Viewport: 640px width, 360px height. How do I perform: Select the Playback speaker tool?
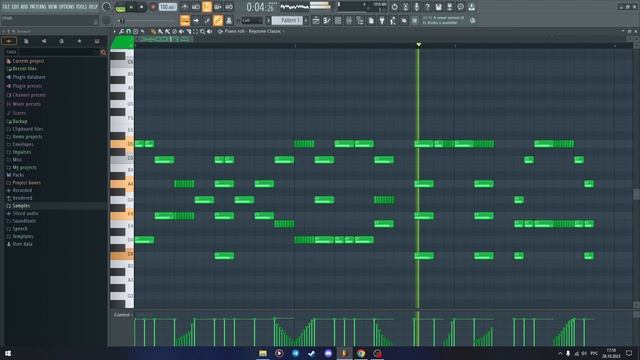(210, 31)
